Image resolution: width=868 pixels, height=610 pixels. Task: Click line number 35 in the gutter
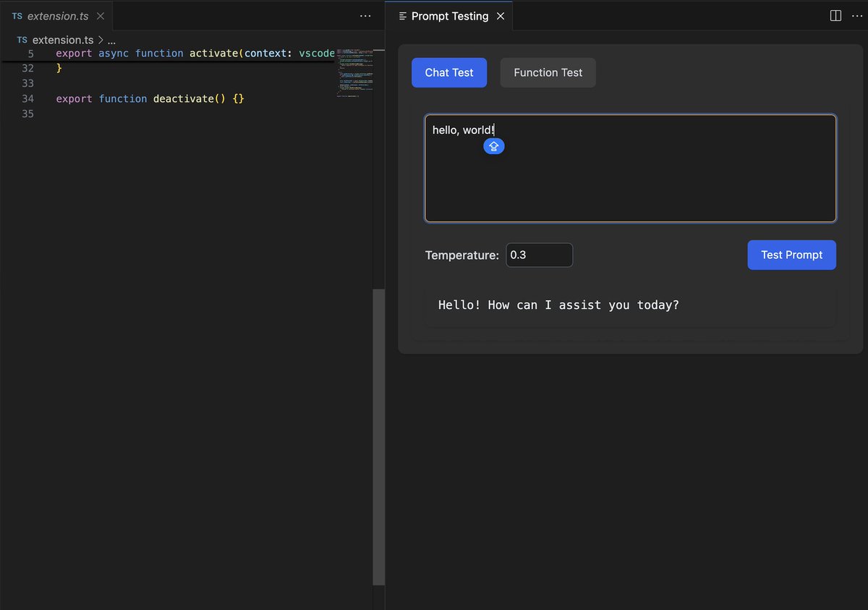[x=27, y=114]
